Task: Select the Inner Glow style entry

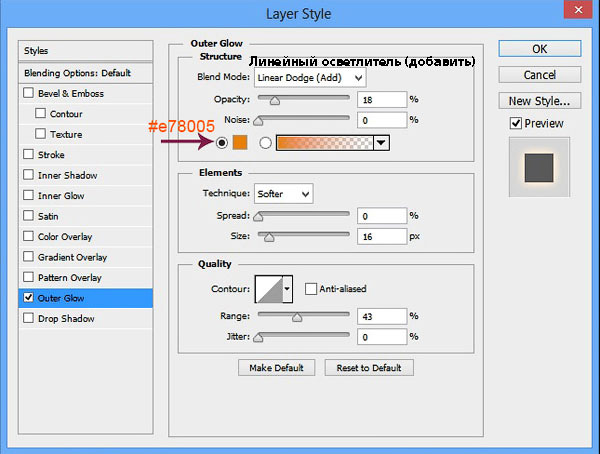Action: tap(64, 196)
